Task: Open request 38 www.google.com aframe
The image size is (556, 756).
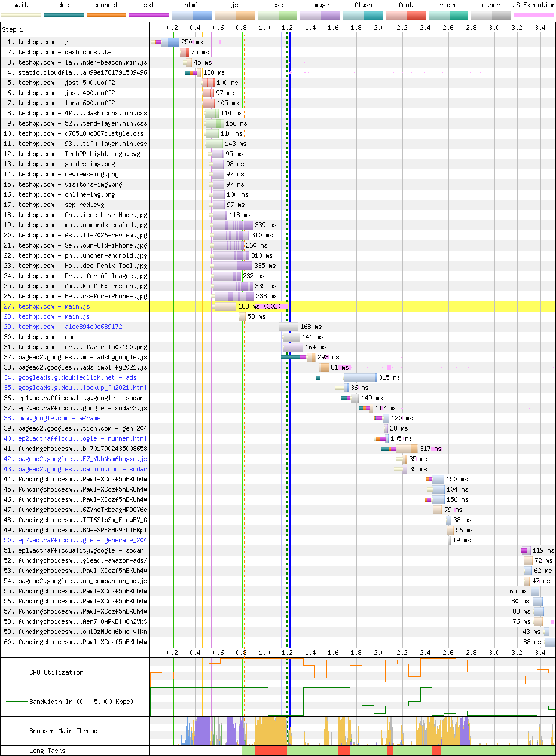Action: coord(59,418)
